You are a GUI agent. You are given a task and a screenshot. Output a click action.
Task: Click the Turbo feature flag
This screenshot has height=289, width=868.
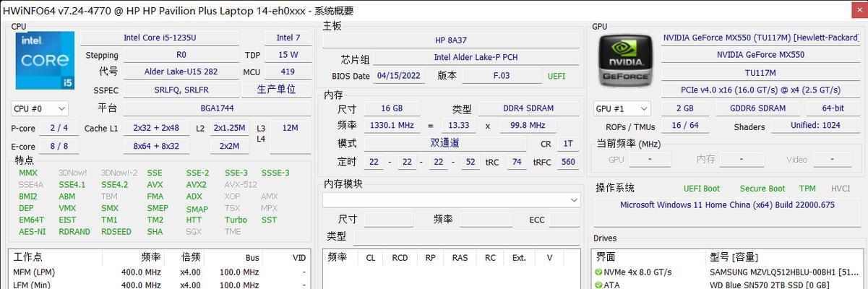point(236,220)
